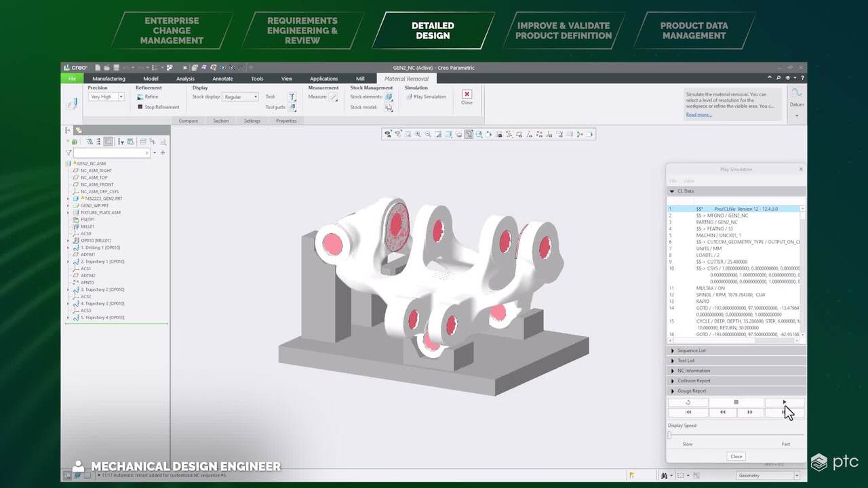This screenshot has width=868, height=488.
Task: Open the Analysis ribbon tab
Action: click(x=185, y=79)
